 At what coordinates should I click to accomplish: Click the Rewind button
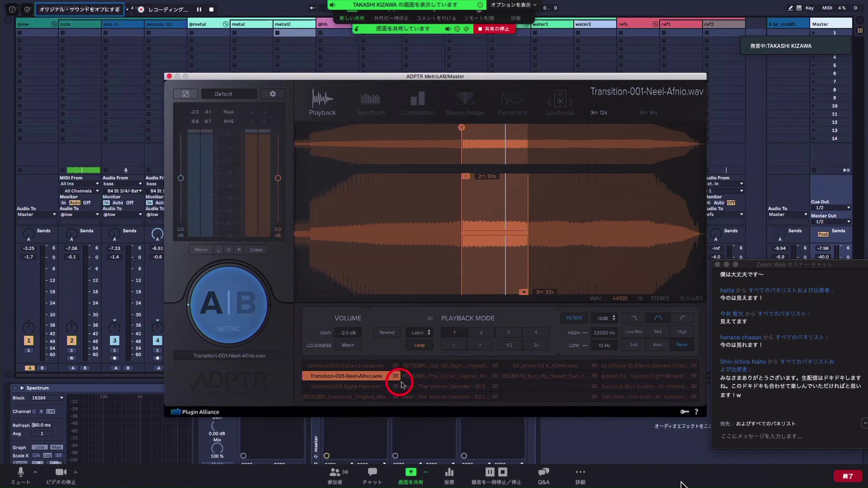coord(387,333)
